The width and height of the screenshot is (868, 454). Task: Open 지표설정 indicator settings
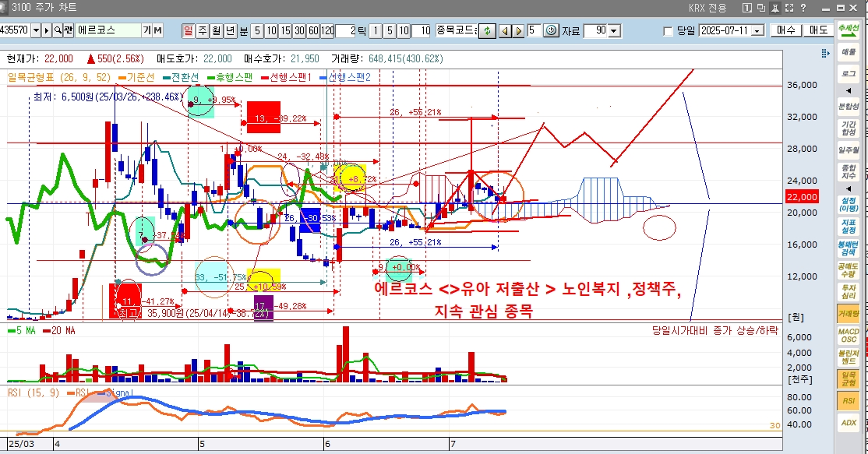(x=849, y=226)
